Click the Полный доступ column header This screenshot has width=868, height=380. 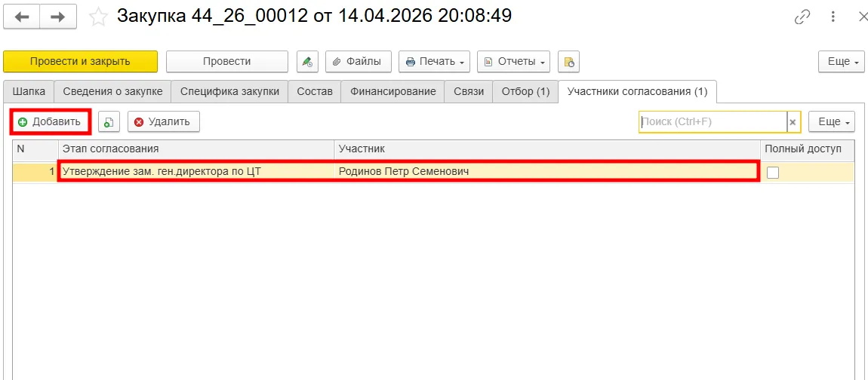pyautogui.click(x=808, y=149)
